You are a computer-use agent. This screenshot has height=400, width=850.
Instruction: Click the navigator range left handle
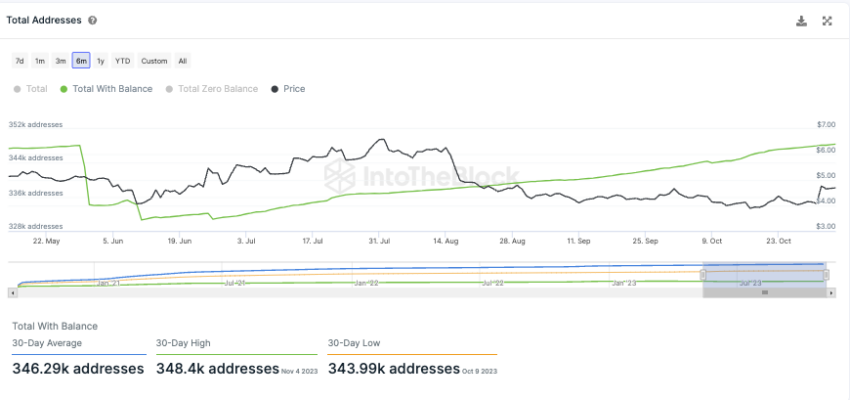tap(703, 275)
